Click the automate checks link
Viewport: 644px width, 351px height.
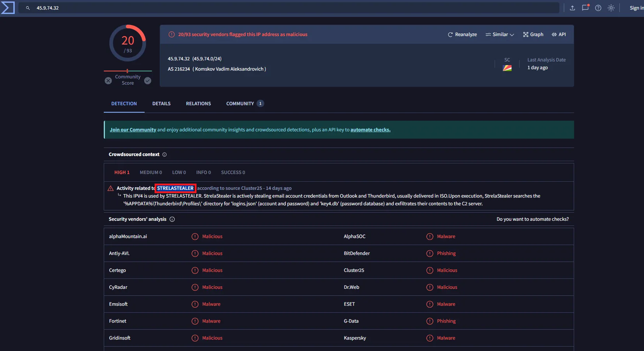point(370,130)
